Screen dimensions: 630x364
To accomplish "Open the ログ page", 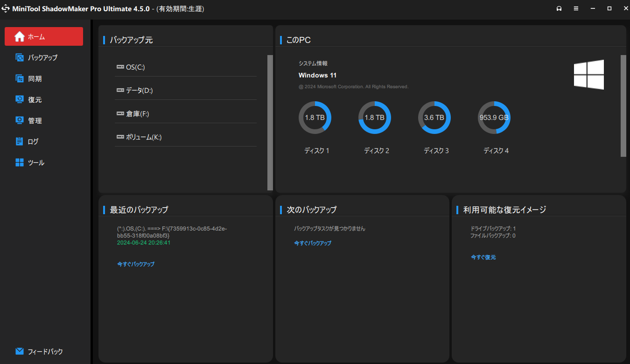I will 44,141.
